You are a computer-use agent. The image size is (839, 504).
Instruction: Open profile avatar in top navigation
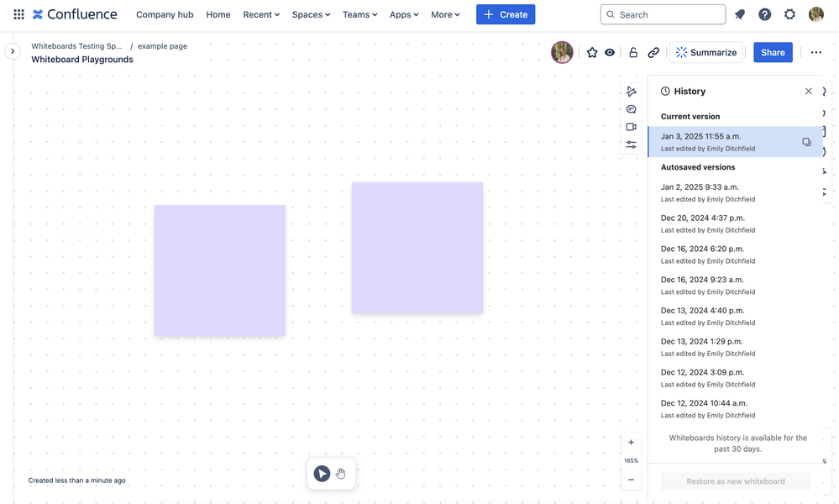tap(816, 14)
